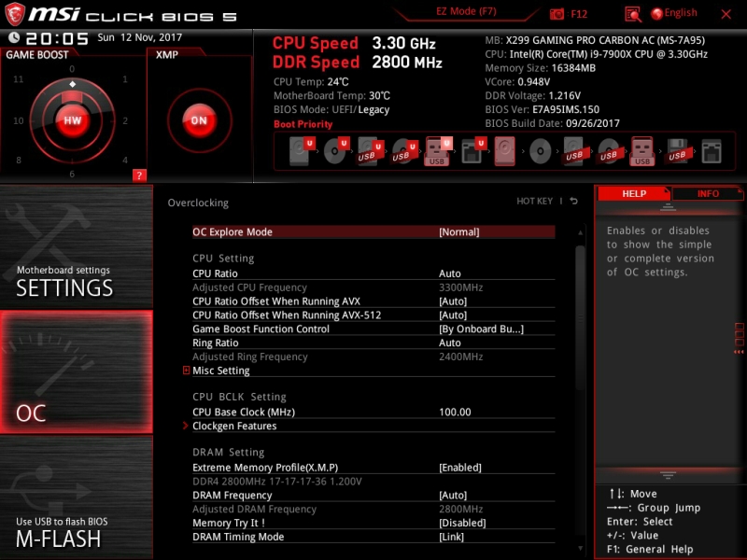The width and height of the screenshot is (747, 560).
Task: Toggle the XMP ON button
Action: 199,120
